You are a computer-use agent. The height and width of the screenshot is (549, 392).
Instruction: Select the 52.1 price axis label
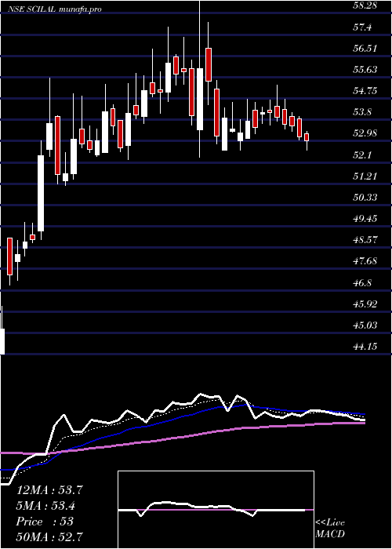pyautogui.click(x=362, y=155)
